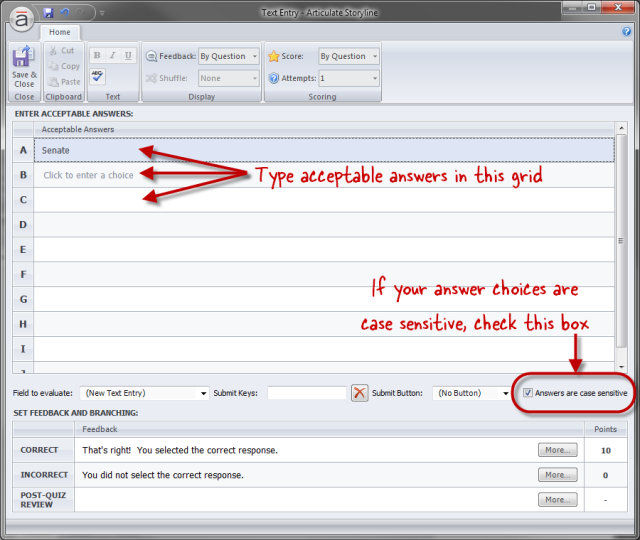The width and height of the screenshot is (640, 540).
Task: Open the Shuffle None dropdown
Action: tap(229, 78)
